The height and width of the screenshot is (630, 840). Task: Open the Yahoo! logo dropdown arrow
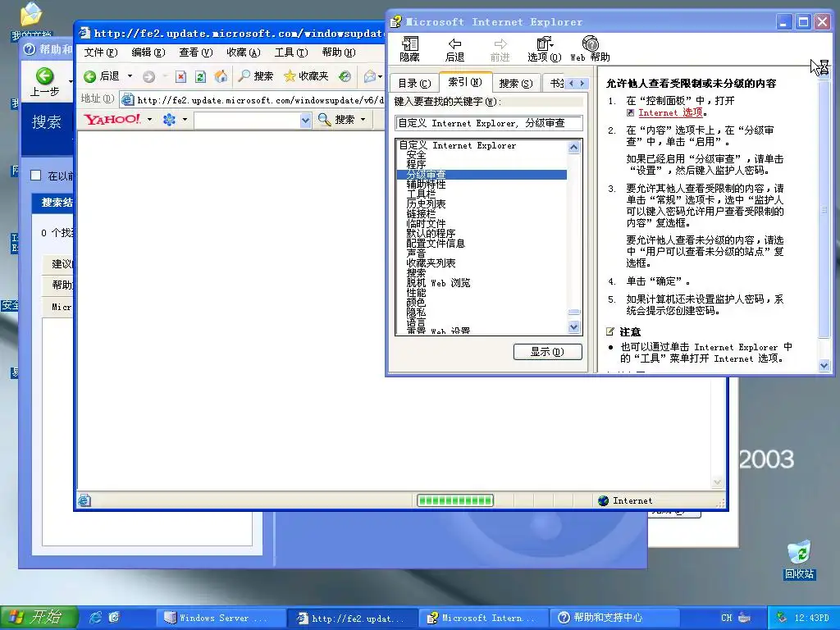pyautogui.click(x=149, y=120)
